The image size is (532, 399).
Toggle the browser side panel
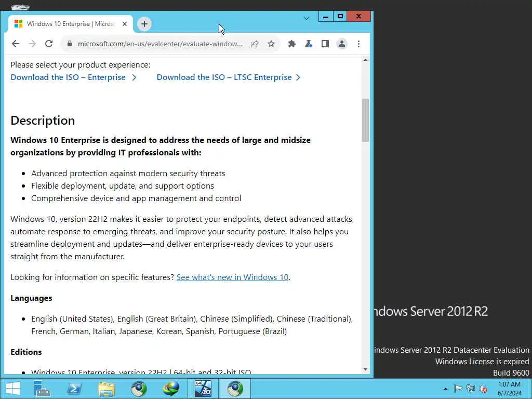(x=325, y=44)
